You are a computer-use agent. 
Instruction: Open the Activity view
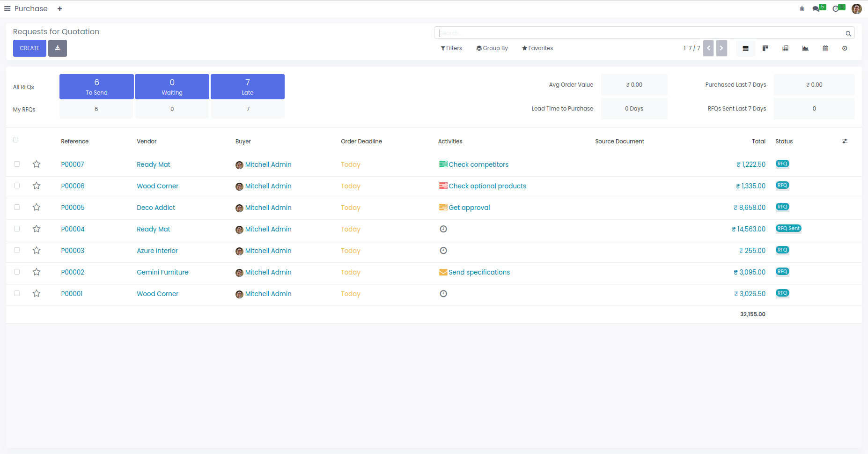(x=845, y=48)
